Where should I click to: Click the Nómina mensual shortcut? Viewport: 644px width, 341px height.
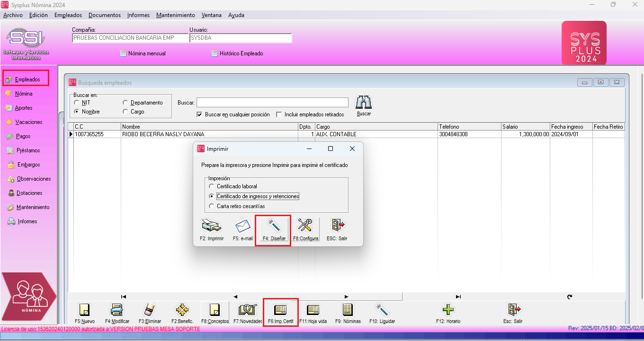[x=143, y=53]
